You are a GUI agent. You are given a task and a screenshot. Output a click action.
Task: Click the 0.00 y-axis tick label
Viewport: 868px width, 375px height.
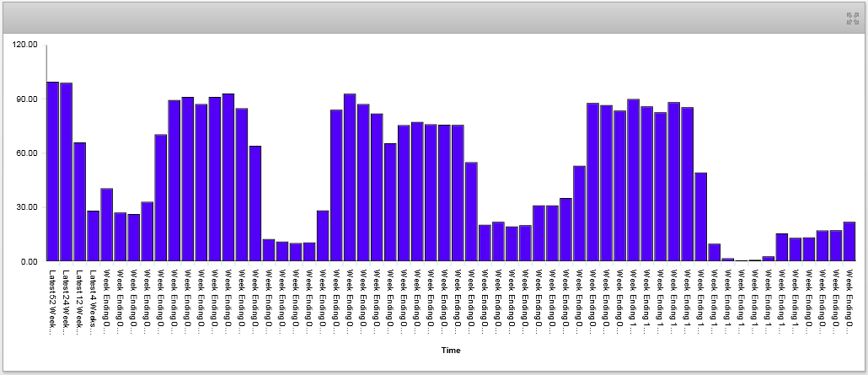click(x=30, y=261)
